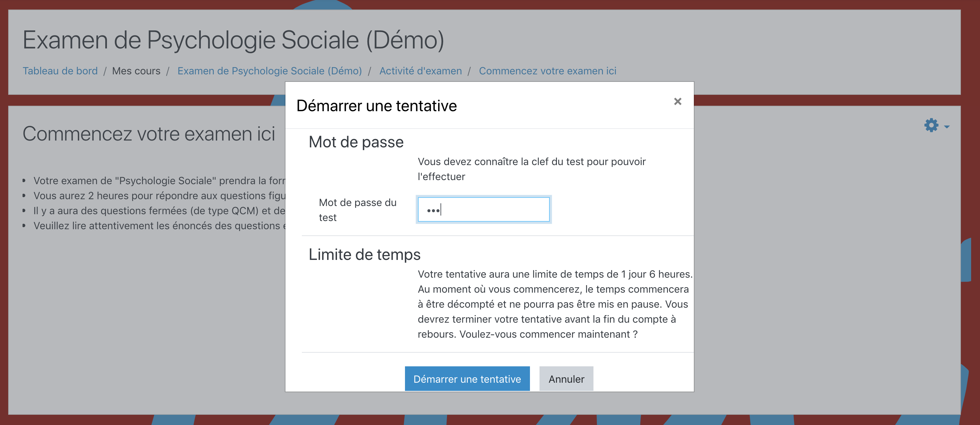Select Mes cours in the breadcrumb

coord(136,71)
